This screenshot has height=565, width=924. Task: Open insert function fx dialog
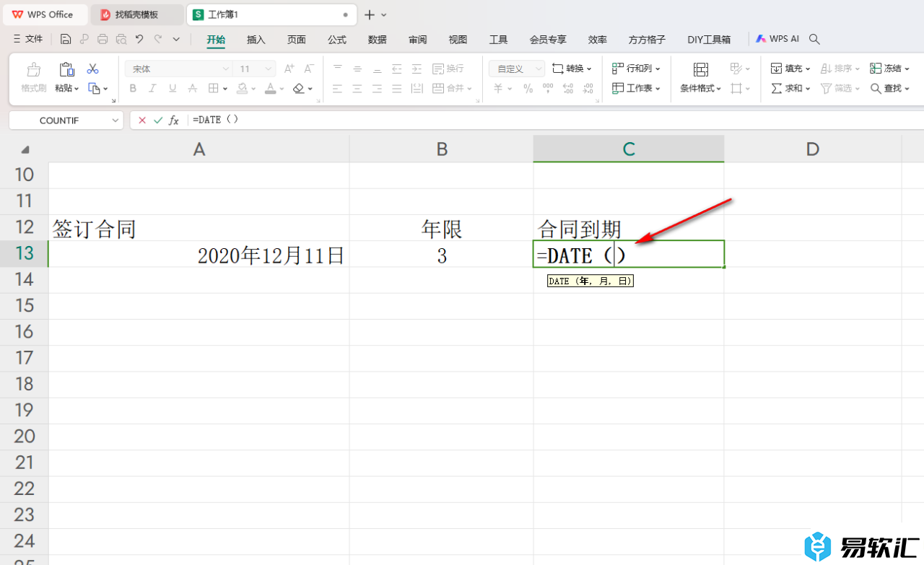(174, 121)
